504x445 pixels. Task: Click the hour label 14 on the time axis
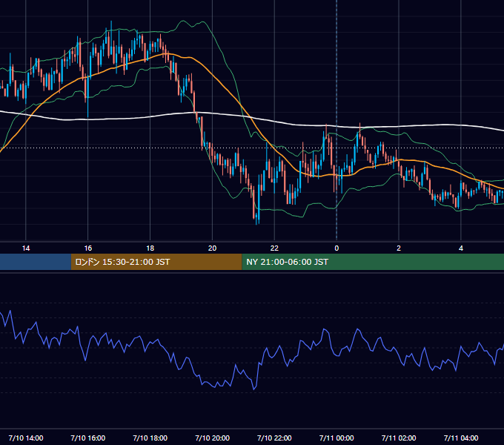pos(26,248)
